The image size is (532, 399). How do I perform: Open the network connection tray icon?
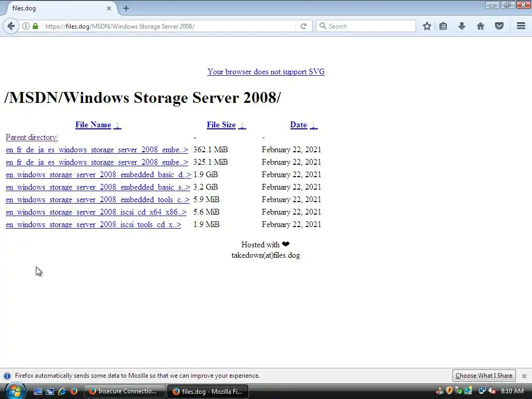point(482,391)
